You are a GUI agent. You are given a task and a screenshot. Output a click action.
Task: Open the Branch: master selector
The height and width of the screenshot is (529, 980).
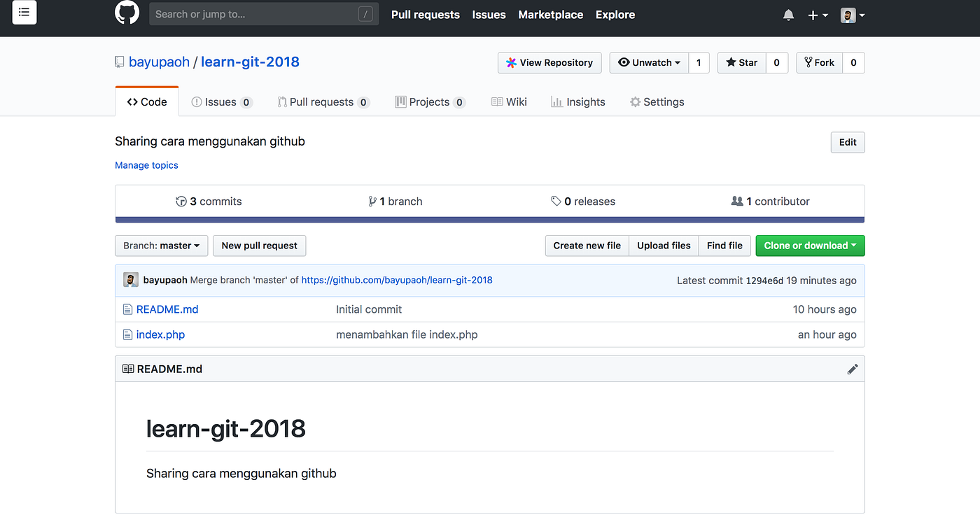[x=161, y=246]
